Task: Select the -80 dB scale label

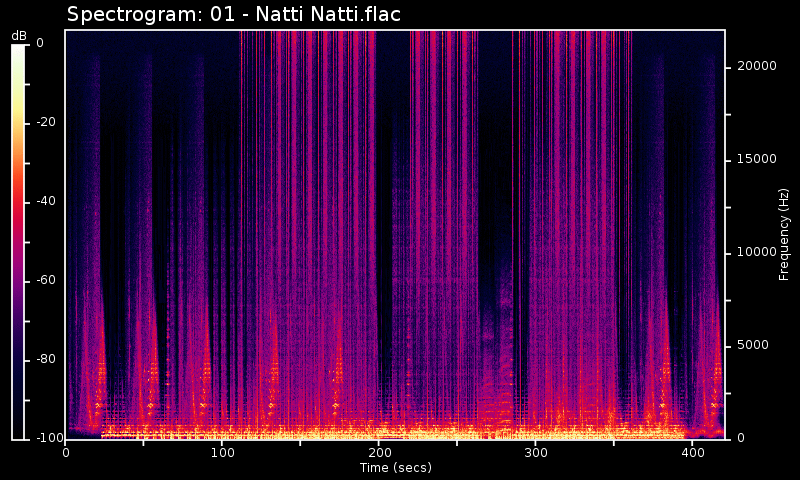Action: [x=47, y=359]
